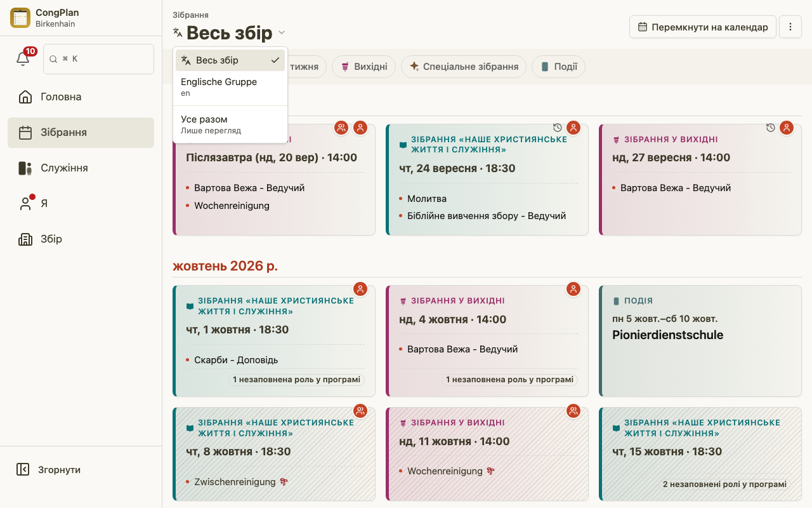Click unfilled role badge on 4 жовтня card
Viewport: 812px width, 508px height.
510,380
